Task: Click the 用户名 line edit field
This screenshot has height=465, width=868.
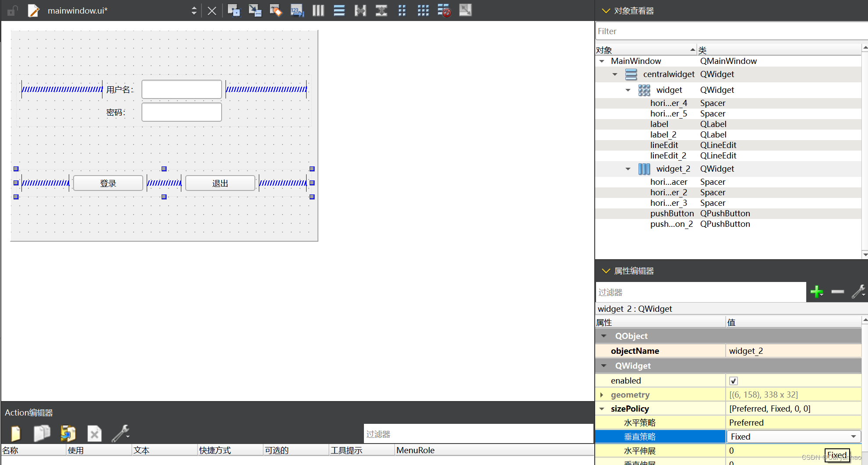Action: [182, 89]
